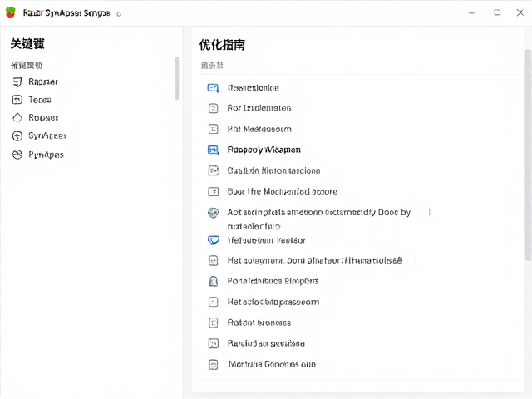Click the icon beside Ratent bronoess
This screenshot has width=532, height=399.
[x=213, y=323]
